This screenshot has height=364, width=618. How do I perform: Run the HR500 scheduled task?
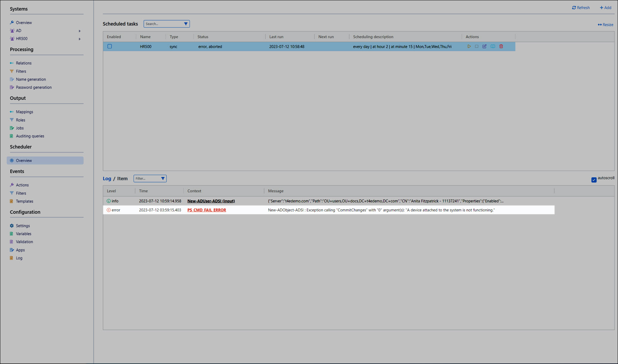469,46
